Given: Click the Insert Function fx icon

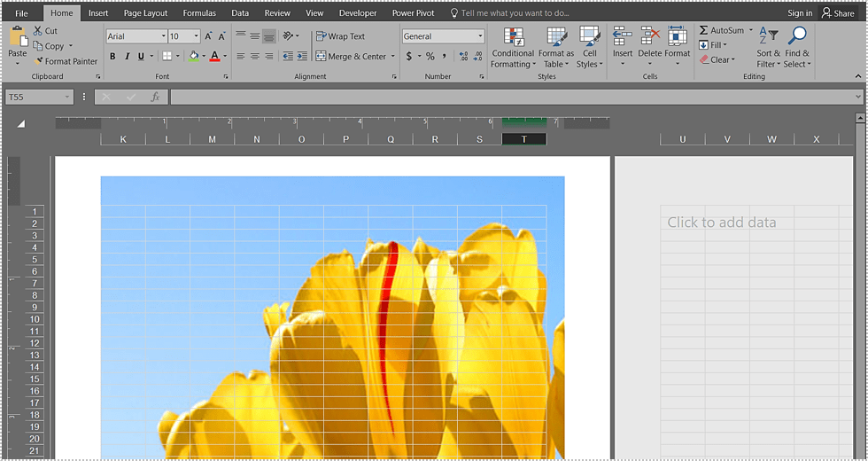Looking at the screenshot, I should coord(156,97).
